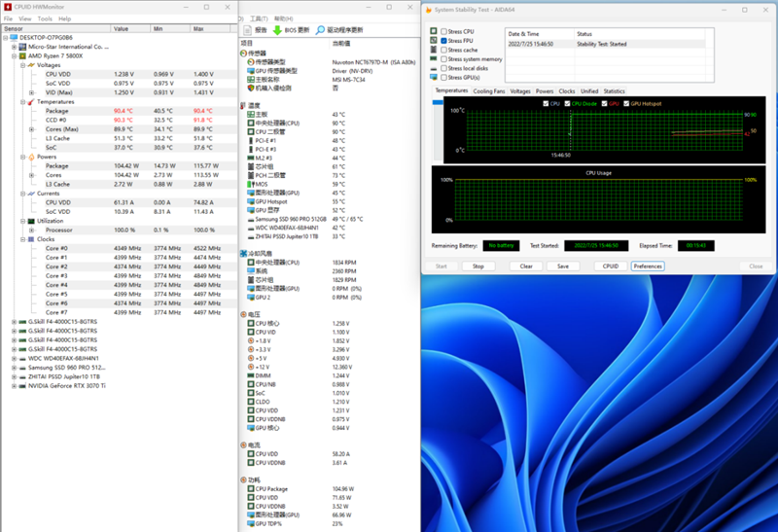778x532 pixels.
Task: Switch to the Cooling Fans tab
Action: 489,91
